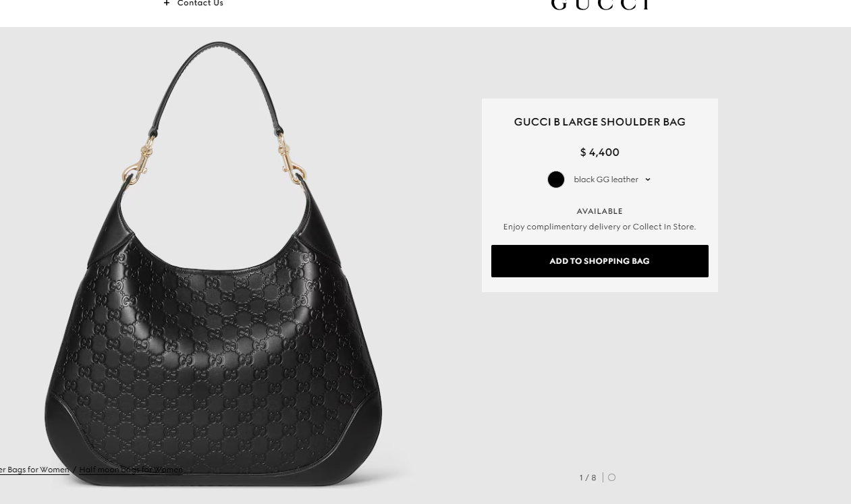Click the plus icon beside Contact Us
851x504 pixels.
[x=167, y=3]
